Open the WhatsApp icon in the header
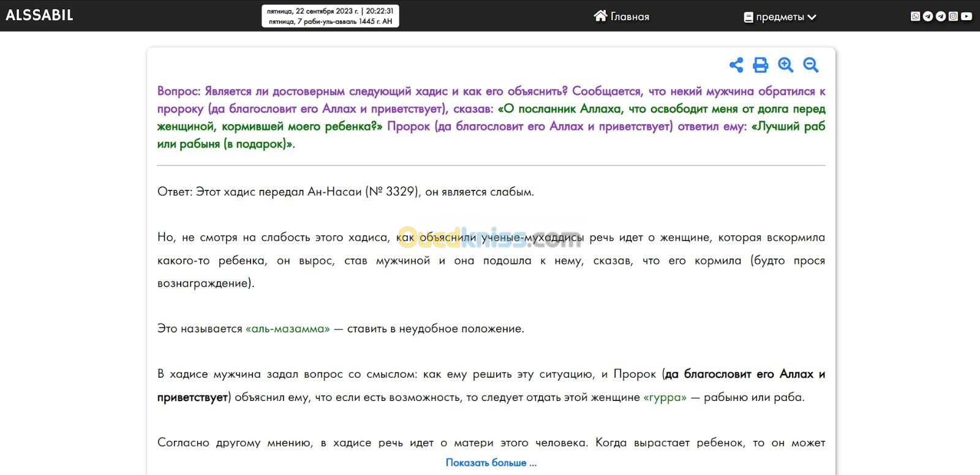The height and width of the screenshot is (475, 980). [915, 17]
